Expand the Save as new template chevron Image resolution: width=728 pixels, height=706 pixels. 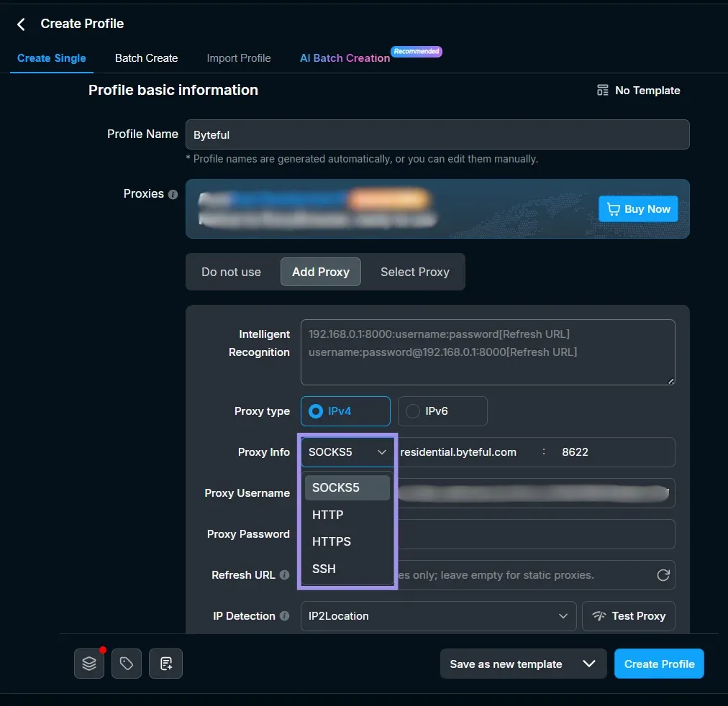tap(589, 664)
